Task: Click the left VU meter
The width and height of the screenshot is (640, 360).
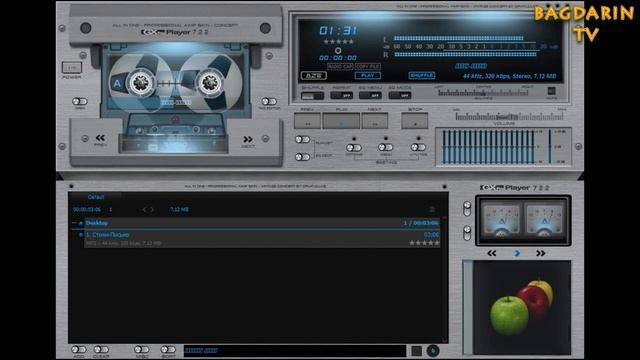Action: 501,220
